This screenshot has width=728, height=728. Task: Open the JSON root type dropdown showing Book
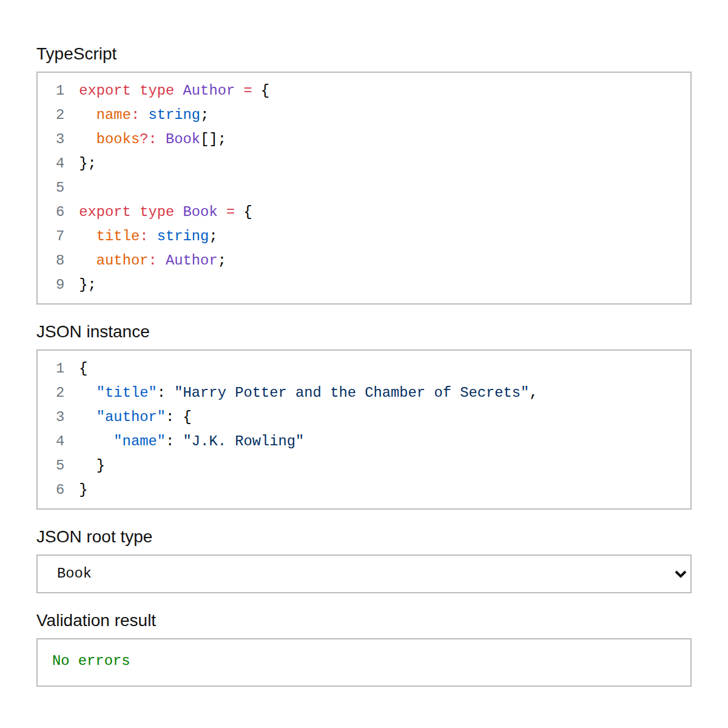364,574
